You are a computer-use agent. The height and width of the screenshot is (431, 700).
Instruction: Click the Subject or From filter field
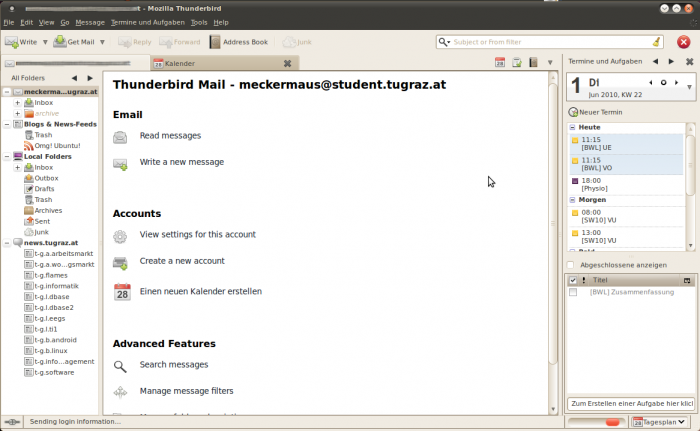[551, 42]
